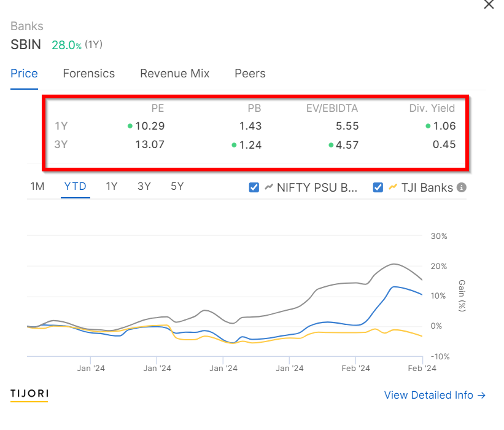
Task: Close the SBIN stock popup
Action: (489, 4)
